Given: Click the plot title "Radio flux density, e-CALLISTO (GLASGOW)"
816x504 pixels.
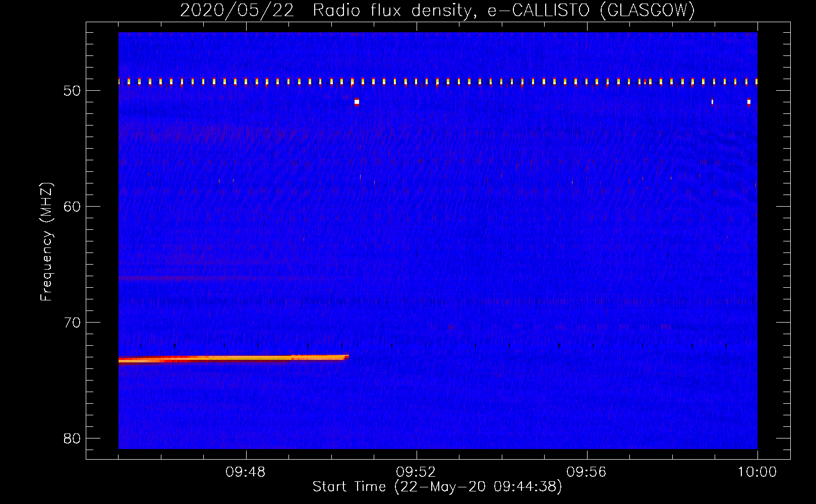Looking at the screenshot, I should 504,10.
